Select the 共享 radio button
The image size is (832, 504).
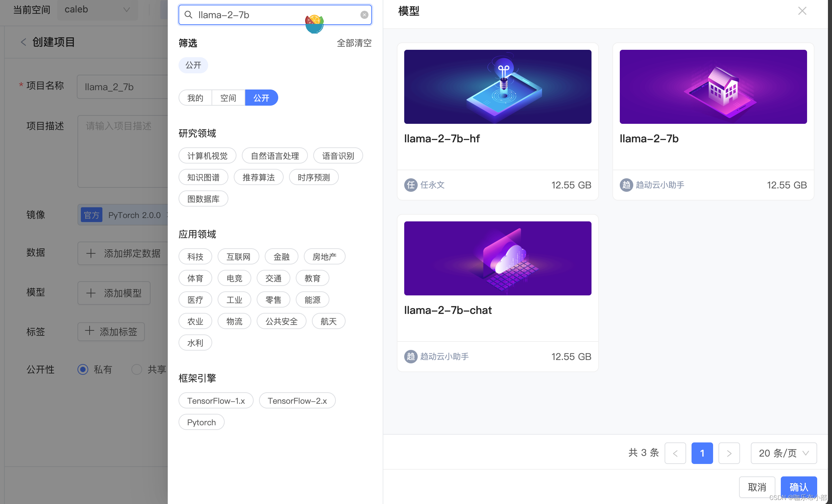137,369
